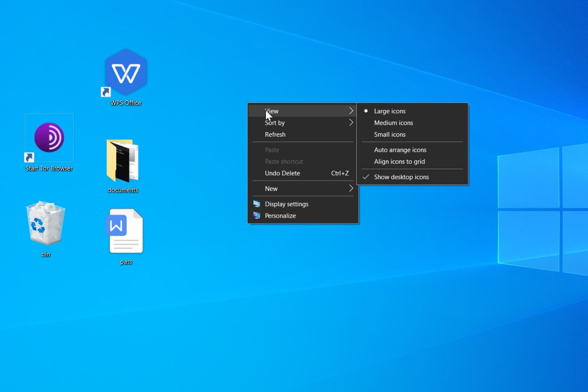Screen dimensions: 588x392
Task: Enable Auto arrange icons option
Action: [x=400, y=150]
